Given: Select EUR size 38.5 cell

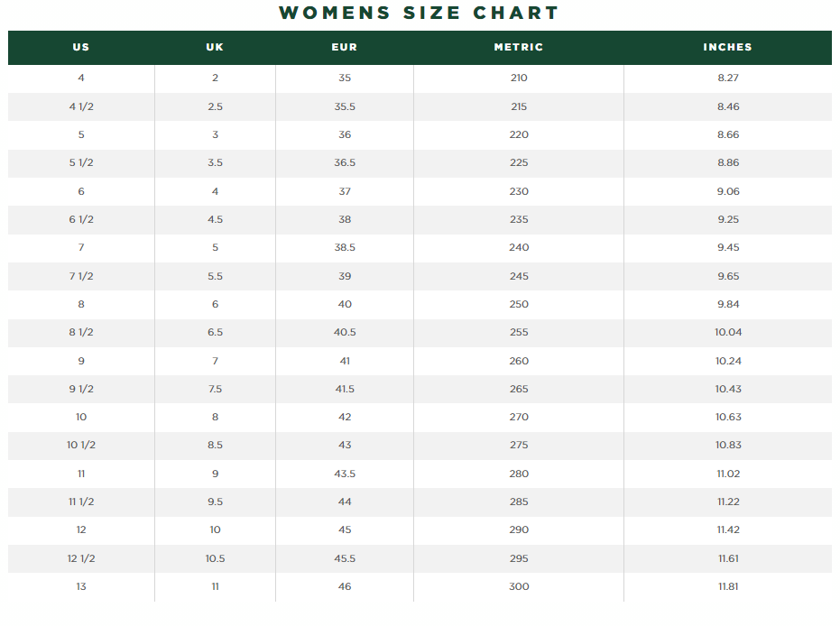Looking at the screenshot, I should 345,247.
